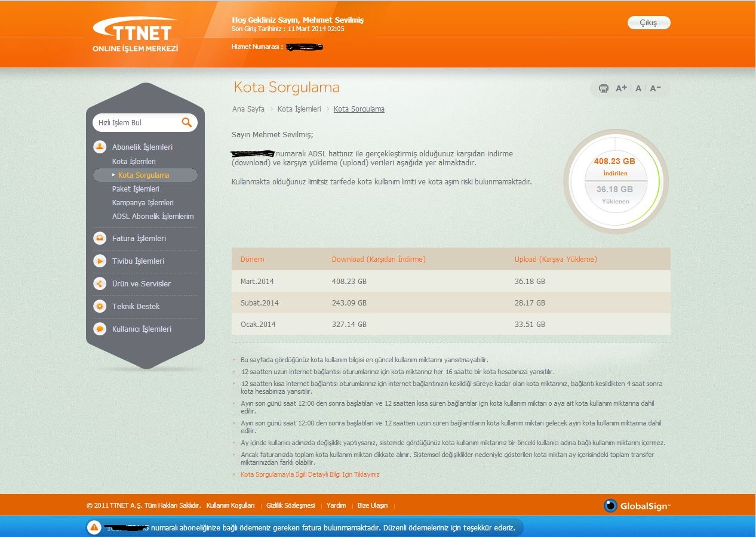Screen dimensions: 756x537
Task: Expand the Kullanıcı İşlemleri menu section
Action: tap(142, 329)
